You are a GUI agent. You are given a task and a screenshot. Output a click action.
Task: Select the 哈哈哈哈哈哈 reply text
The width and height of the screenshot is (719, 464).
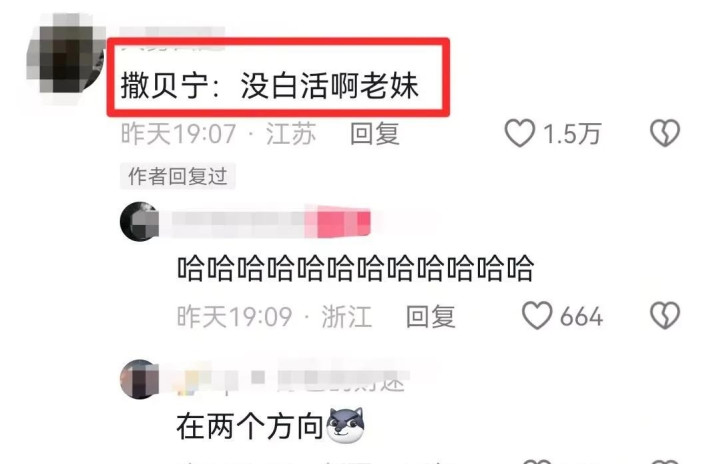[x=355, y=268]
